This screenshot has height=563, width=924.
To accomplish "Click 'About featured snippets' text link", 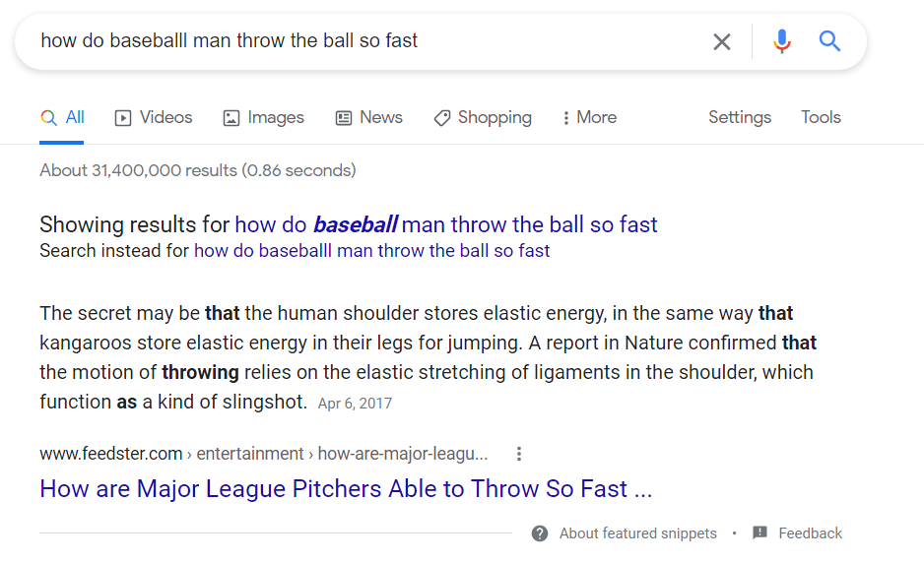I will tap(638, 533).
